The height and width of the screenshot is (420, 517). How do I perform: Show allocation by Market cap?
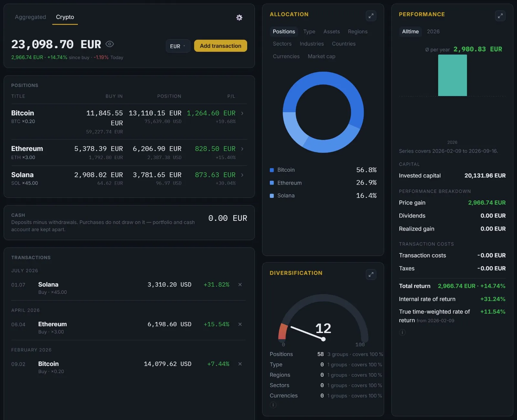[x=322, y=56]
